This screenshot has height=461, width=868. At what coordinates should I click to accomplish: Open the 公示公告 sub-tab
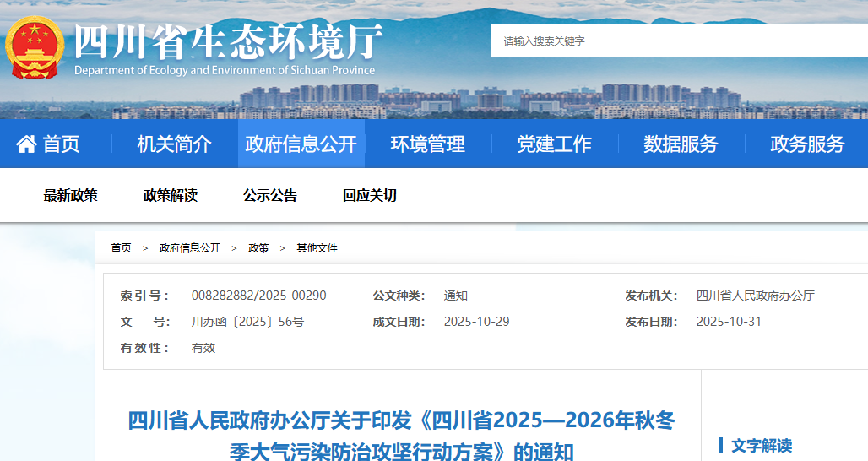(270, 196)
